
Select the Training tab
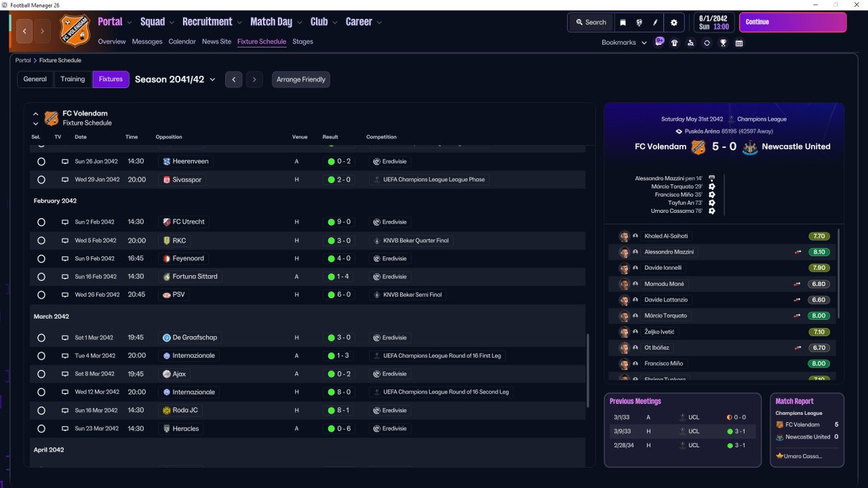pos(73,79)
